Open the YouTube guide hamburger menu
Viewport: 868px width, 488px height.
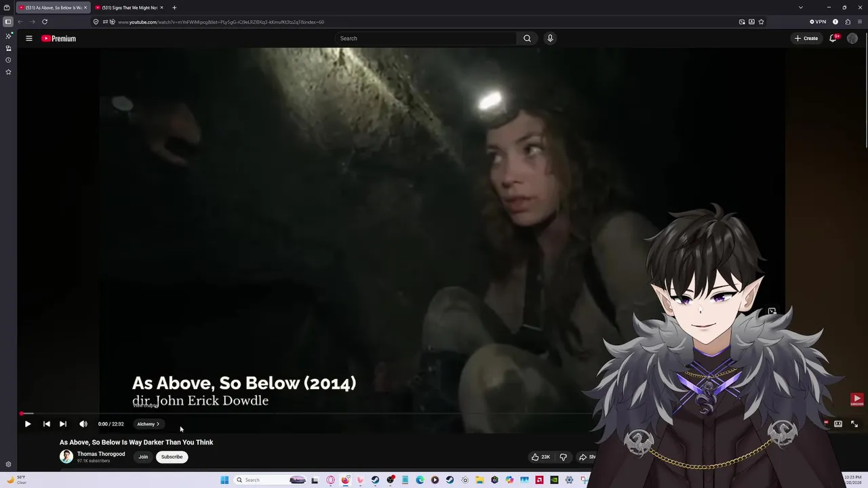(29, 38)
